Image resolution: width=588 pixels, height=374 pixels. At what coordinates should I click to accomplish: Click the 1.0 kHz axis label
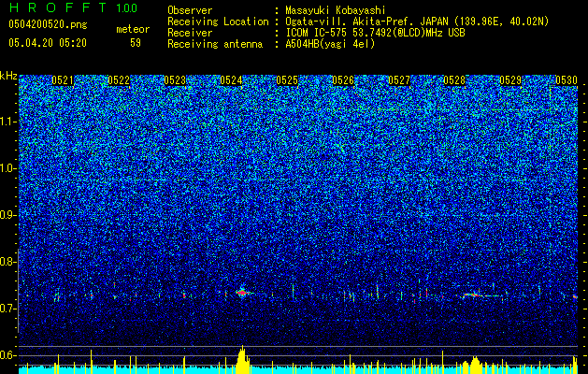(8, 168)
